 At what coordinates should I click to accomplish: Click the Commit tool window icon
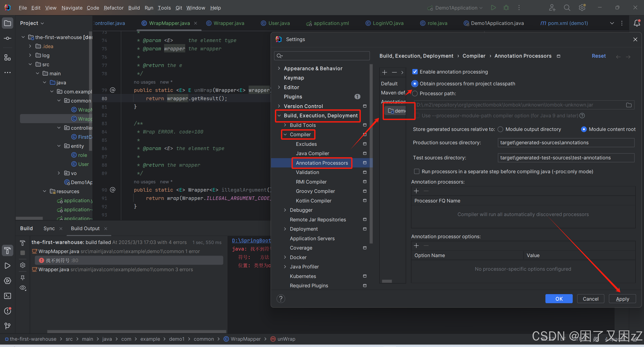click(8, 38)
